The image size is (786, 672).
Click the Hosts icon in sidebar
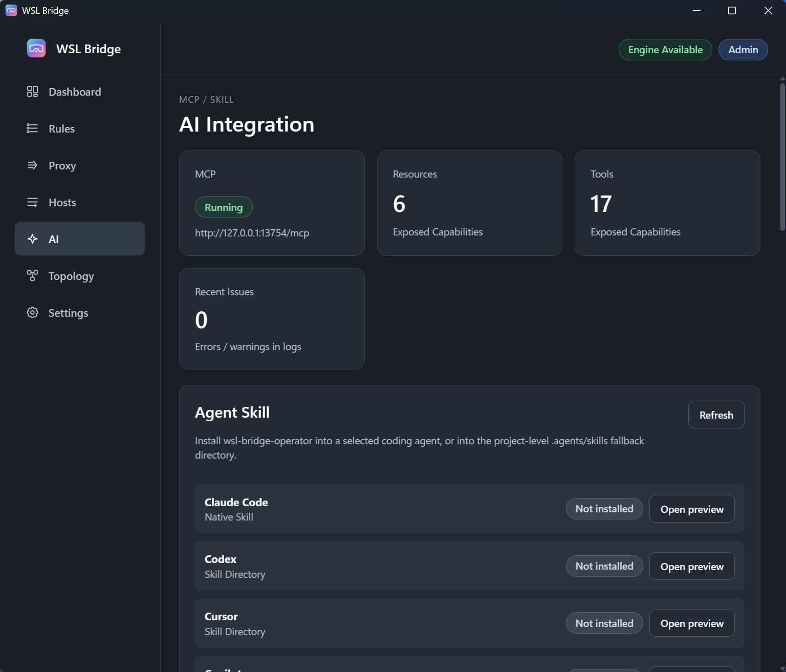point(32,202)
